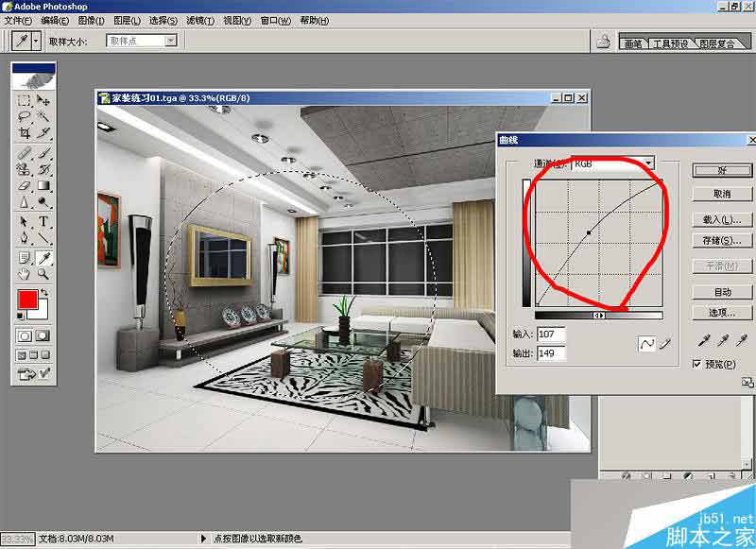Viewport: 756px width, 549px height.
Task: Click the 载入(L)... load button
Action: [x=722, y=220]
